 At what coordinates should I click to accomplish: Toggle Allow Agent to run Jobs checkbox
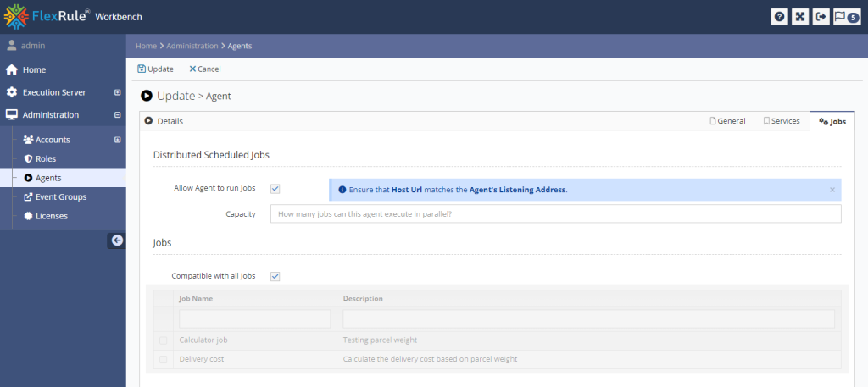(275, 189)
